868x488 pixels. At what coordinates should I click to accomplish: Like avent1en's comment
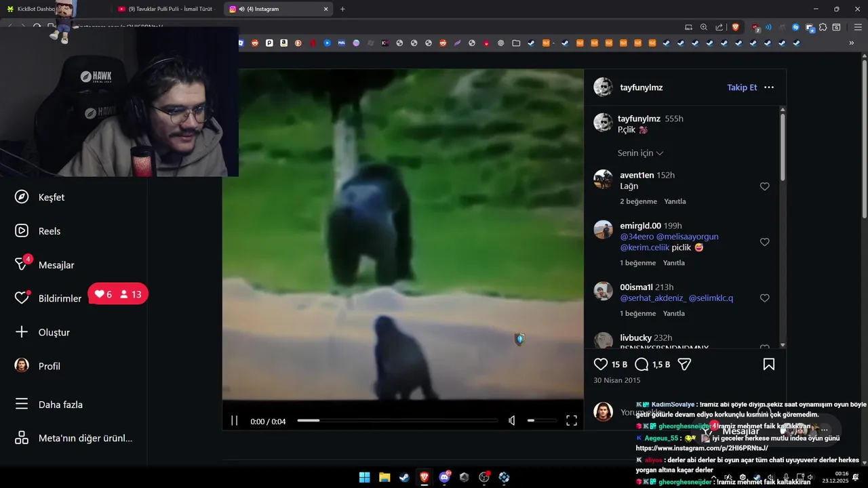pyautogui.click(x=765, y=186)
